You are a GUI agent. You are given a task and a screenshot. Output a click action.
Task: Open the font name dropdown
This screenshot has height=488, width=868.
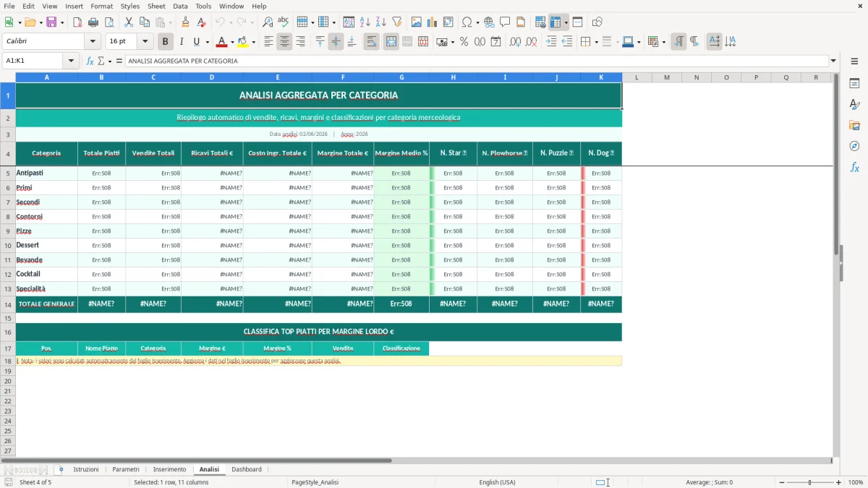pyautogui.click(x=92, y=42)
